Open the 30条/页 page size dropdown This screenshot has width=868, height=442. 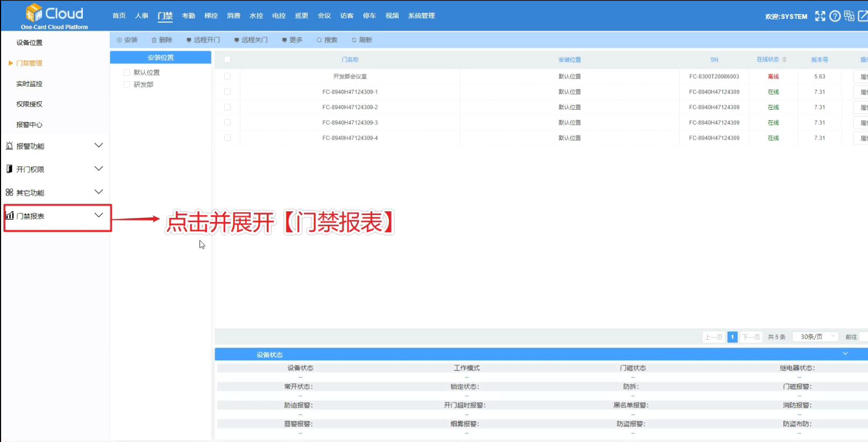point(816,337)
